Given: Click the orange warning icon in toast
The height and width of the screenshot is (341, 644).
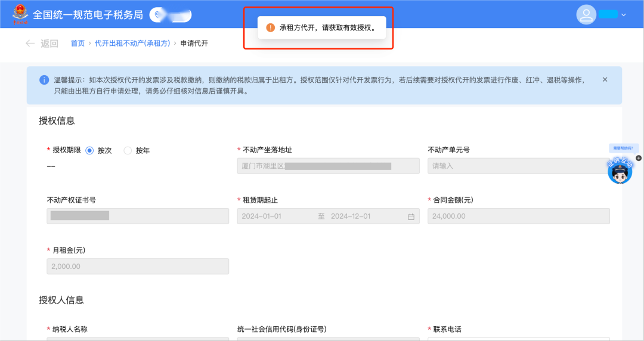Looking at the screenshot, I should (270, 27).
